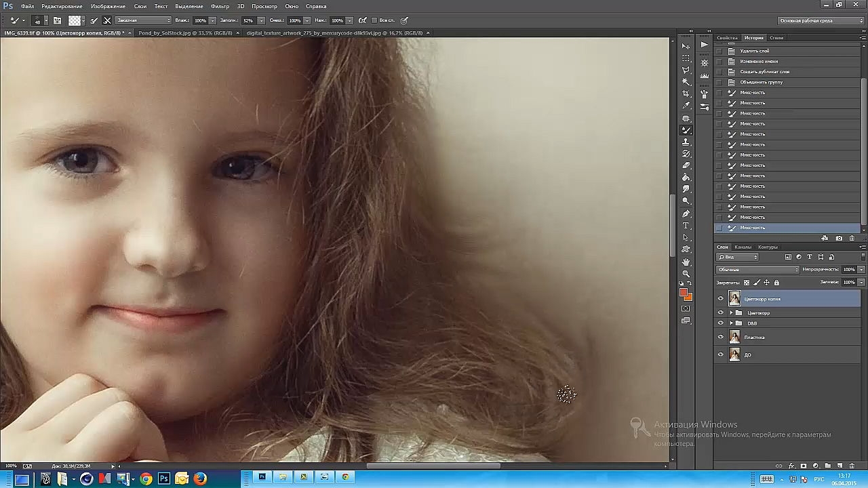Hide the Пластика layer
The width and height of the screenshot is (868, 488).
721,337
